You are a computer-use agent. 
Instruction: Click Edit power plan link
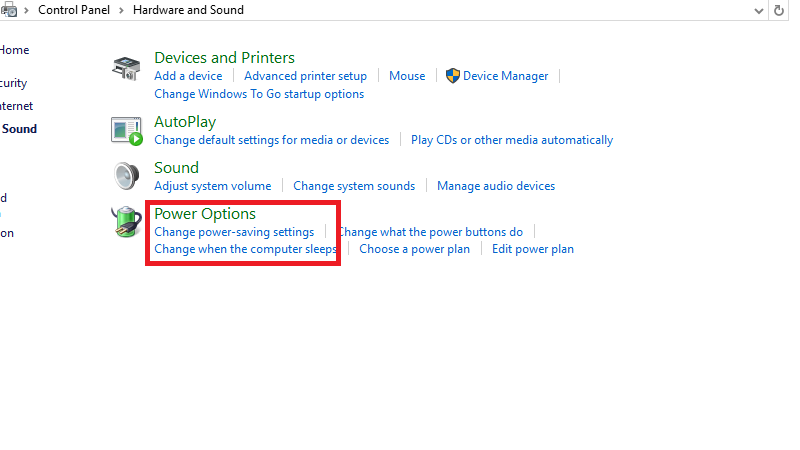point(532,249)
